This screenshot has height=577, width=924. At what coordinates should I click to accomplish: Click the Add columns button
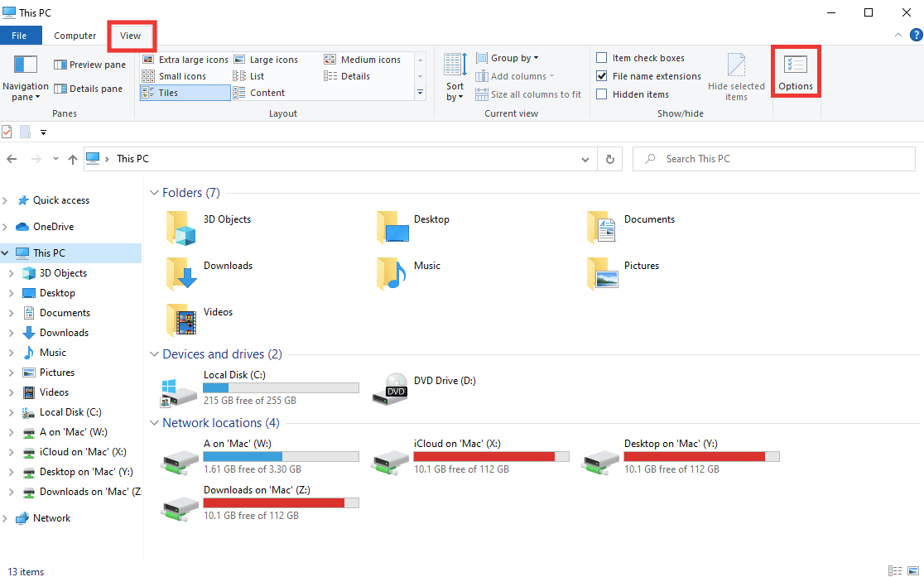pyautogui.click(x=514, y=76)
